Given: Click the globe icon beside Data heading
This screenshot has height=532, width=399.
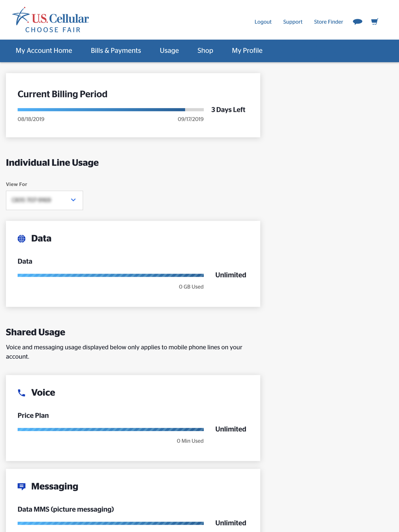Looking at the screenshot, I should tap(22, 238).
